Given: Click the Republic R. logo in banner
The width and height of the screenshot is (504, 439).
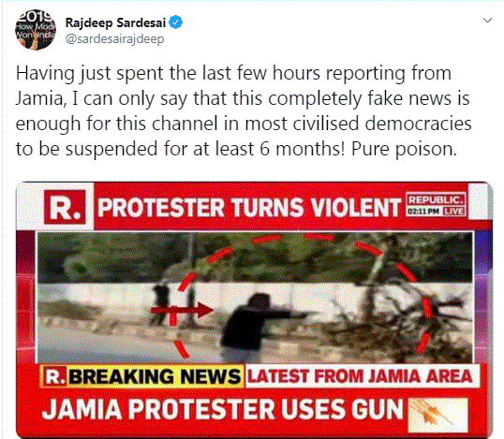Looking at the screenshot, I should (x=66, y=207).
